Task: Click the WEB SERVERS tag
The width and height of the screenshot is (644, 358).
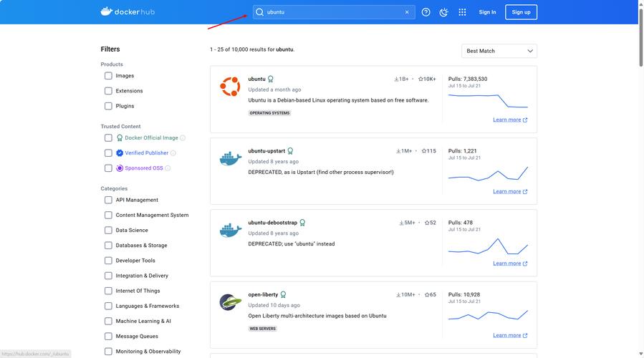Action: point(262,329)
